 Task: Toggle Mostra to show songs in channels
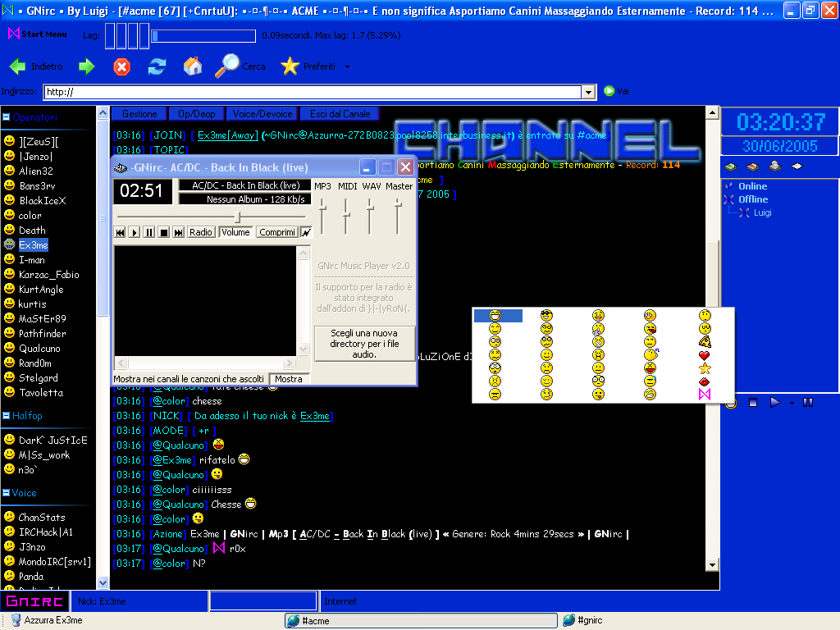tap(288, 379)
